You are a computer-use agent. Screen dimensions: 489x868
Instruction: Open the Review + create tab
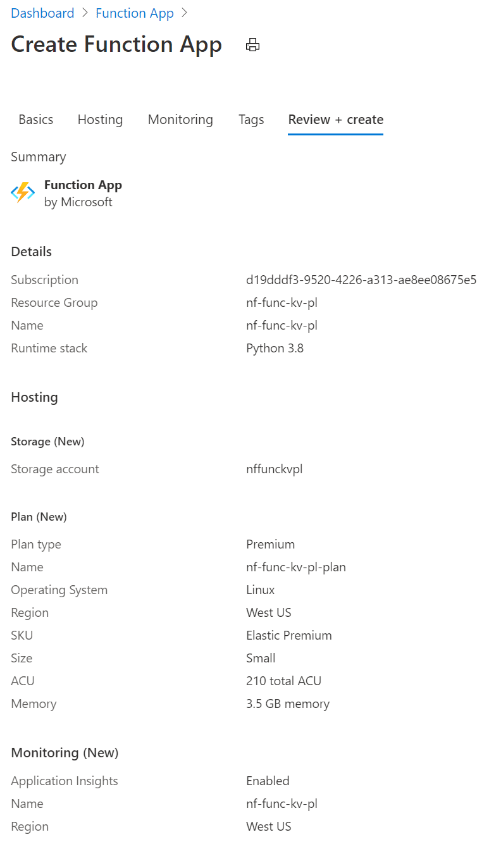335,120
